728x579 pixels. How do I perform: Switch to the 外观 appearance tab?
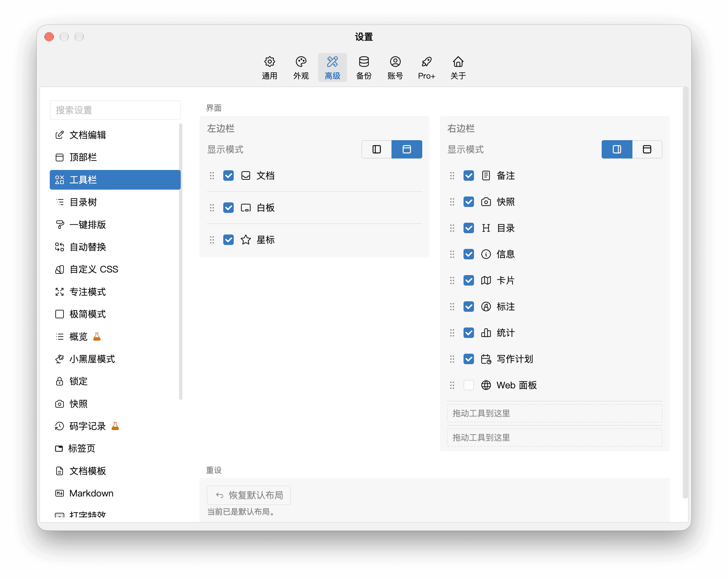tap(301, 67)
